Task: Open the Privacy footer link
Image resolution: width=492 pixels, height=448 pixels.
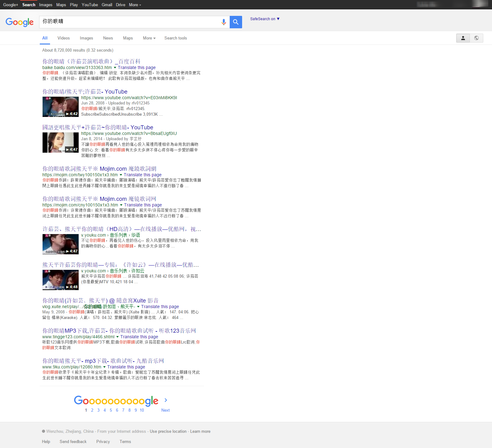Action: 103,441
